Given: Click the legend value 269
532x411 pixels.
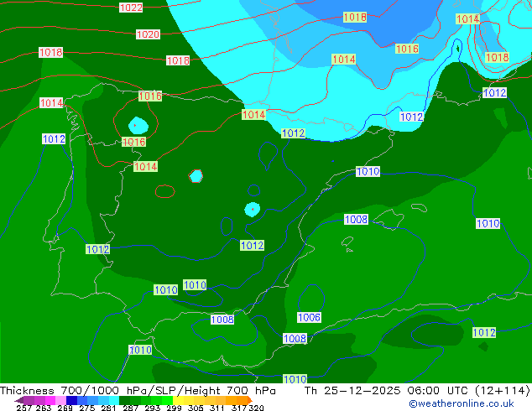Looking at the screenshot, I should 65,408.
